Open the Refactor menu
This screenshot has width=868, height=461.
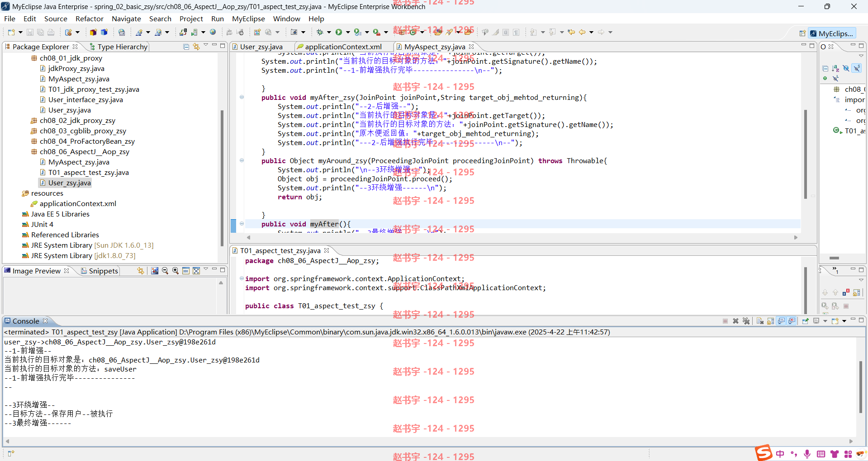pyautogui.click(x=90, y=19)
